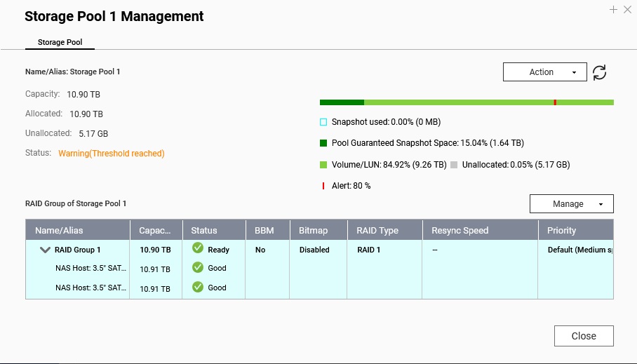Click the dark green Pool Guaranteed Snapshot swatch
The width and height of the screenshot is (637, 364).
pyautogui.click(x=323, y=143)
